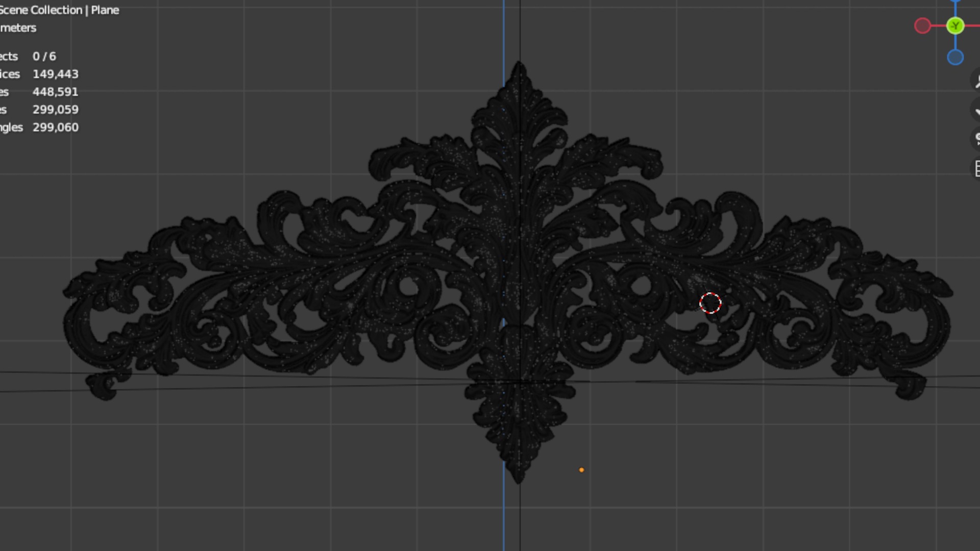Viewport: 980px width, 551px height.
Task: Click the blue negative Z axis circle
Action: click(x=955, y=57)
